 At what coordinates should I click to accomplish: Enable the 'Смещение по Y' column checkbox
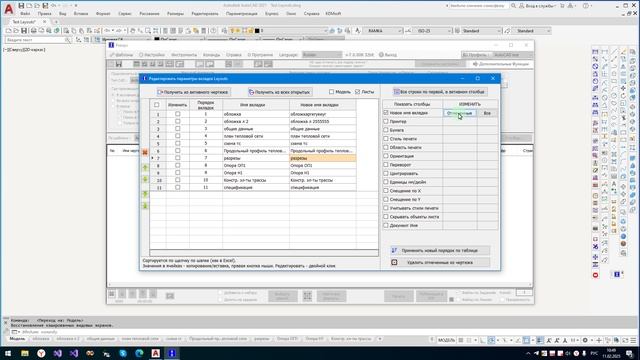pyautogui.click(x=386, y=199)
